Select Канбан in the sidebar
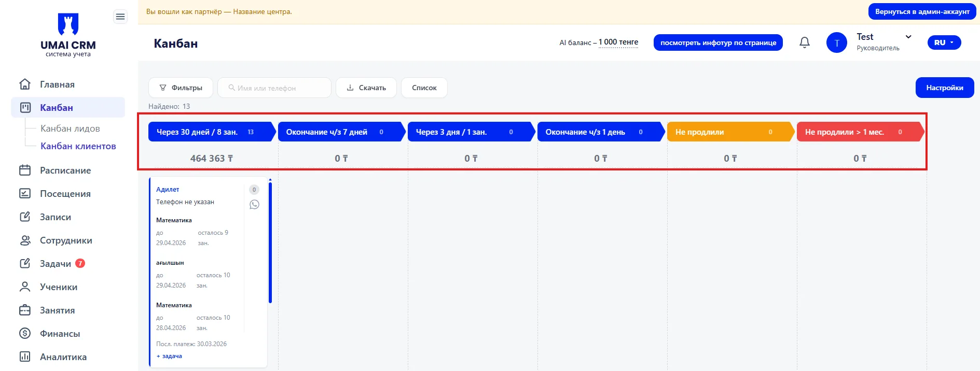Image resolution: width=980 pixels, height=371 pixels. (68, 108)
